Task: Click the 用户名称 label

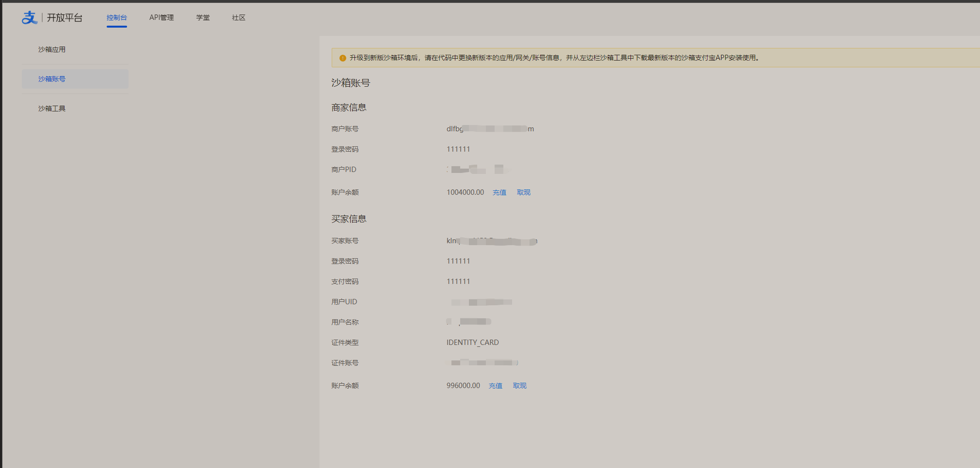Action: 345,322
